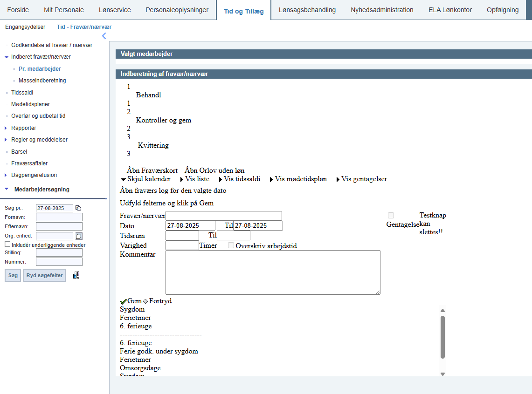The image size is (532, 394).
Task: Click the Søg button
Action: (x=13, y=275)
